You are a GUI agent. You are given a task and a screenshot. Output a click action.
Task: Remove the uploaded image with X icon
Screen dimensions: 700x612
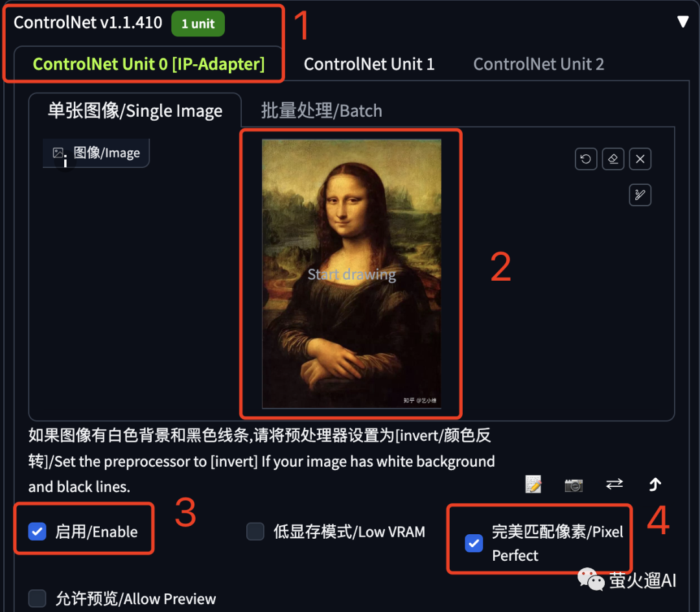640,159
